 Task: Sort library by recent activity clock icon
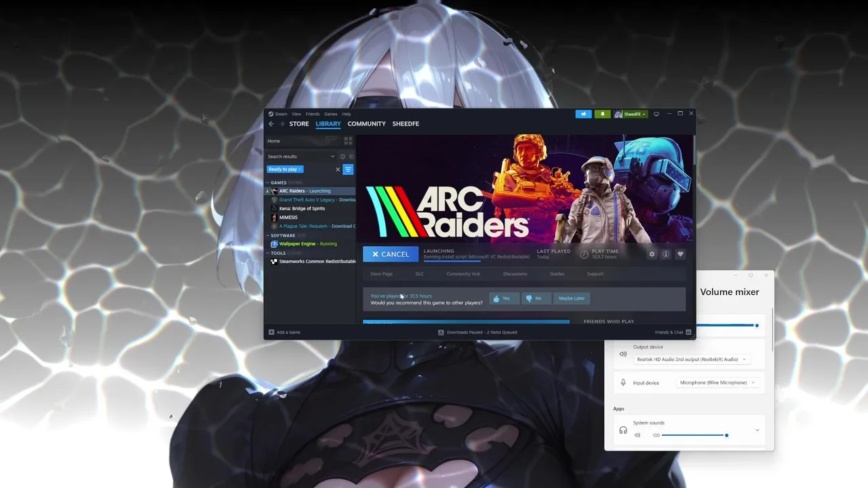point(342,157)
